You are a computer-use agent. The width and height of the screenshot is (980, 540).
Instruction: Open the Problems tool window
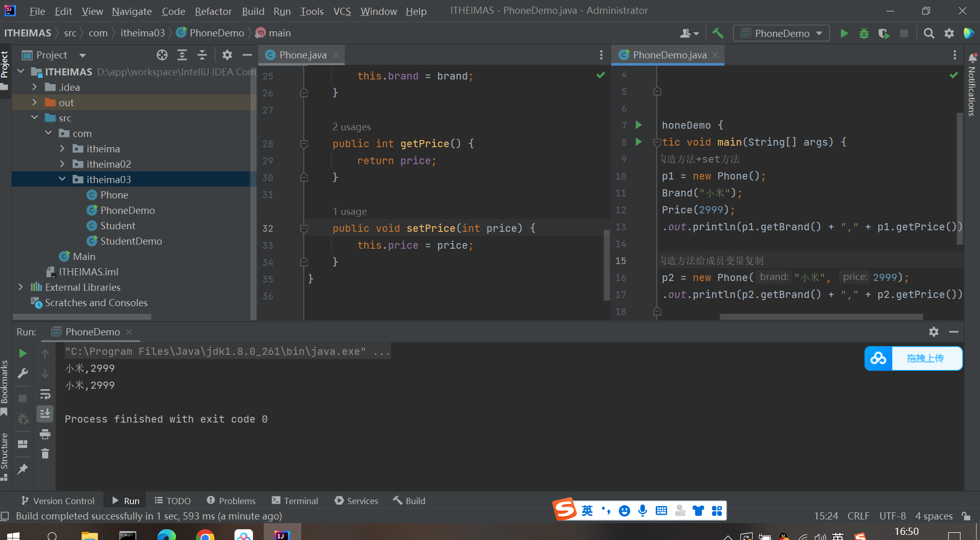(231, 501)
